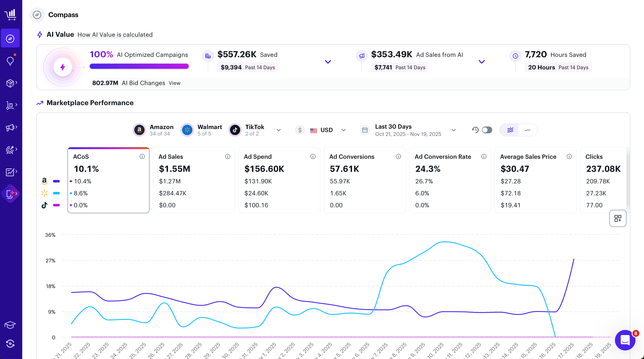
Task: Open the add widget grid icon
Action: (618, 218)
